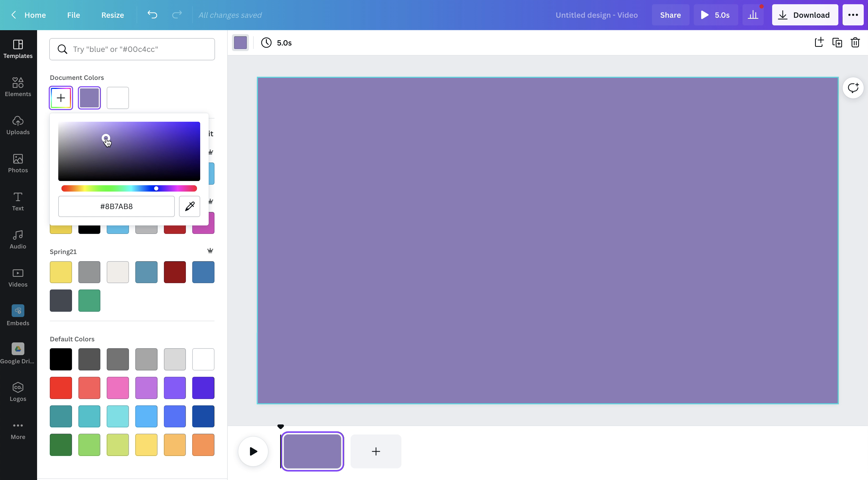Select dark red Spring21 swatch
The width and height of the screenshot is (868, 480).
[x=175, y=272]
